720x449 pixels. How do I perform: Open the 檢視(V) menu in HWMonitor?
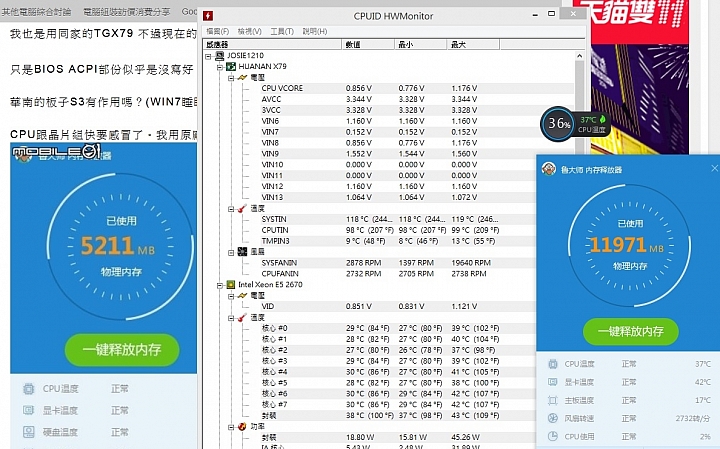click(x=249, y=31)
